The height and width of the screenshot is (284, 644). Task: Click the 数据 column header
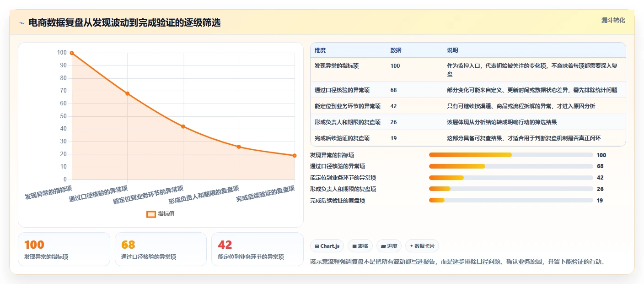point(396,50)
